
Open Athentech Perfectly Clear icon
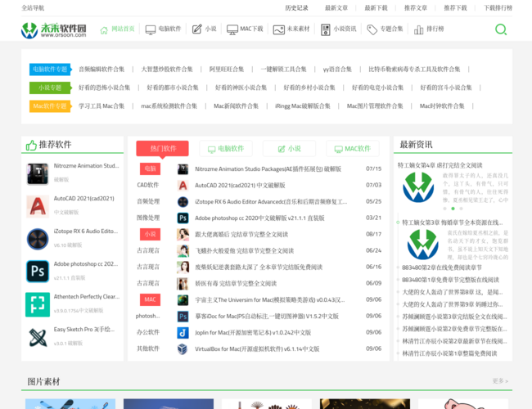pos(38,304)
